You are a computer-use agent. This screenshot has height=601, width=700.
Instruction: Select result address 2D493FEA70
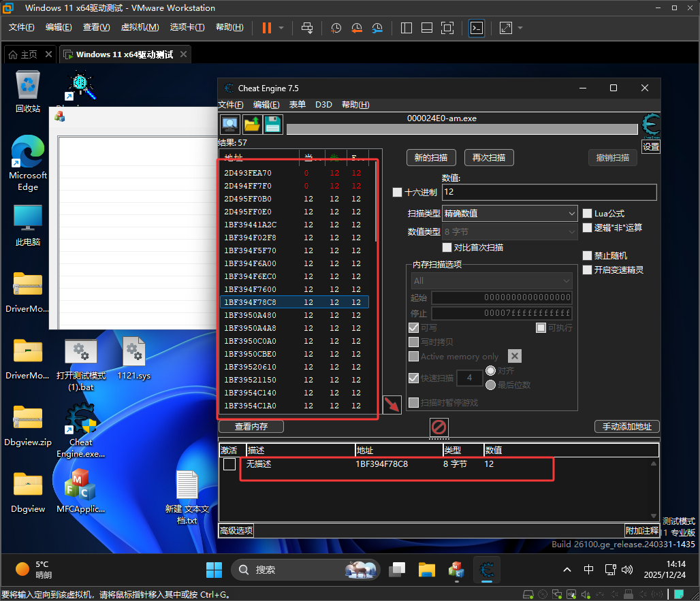click(247, 173)
